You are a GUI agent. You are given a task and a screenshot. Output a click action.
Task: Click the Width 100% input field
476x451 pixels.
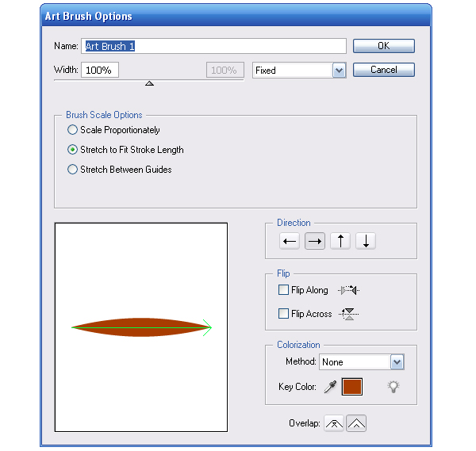100,70
